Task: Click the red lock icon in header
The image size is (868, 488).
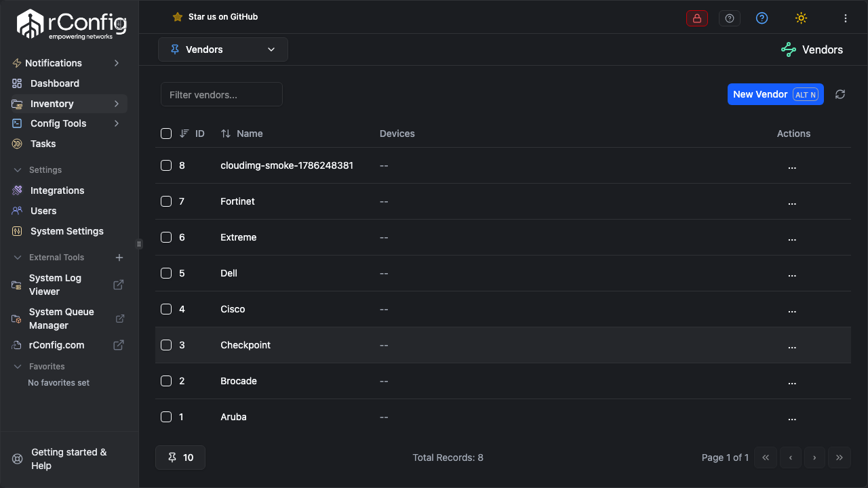Action: [697, 18]
